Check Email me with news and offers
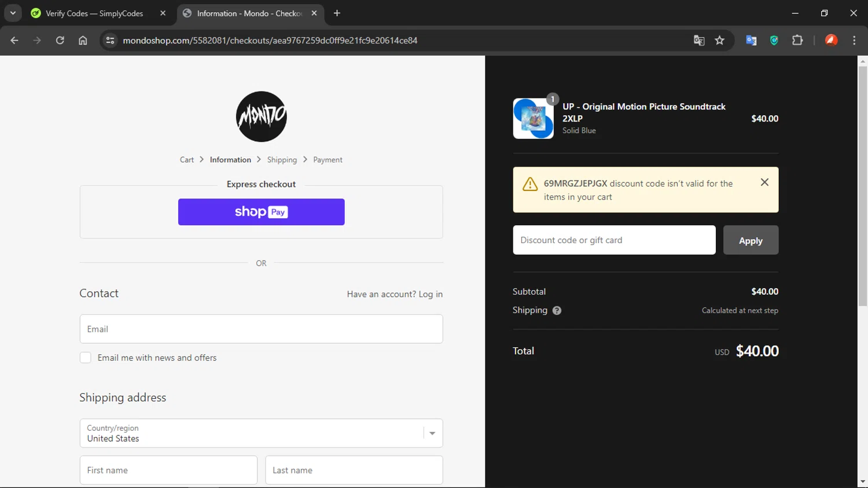The image size is (868, 488). tap(86, 358)
